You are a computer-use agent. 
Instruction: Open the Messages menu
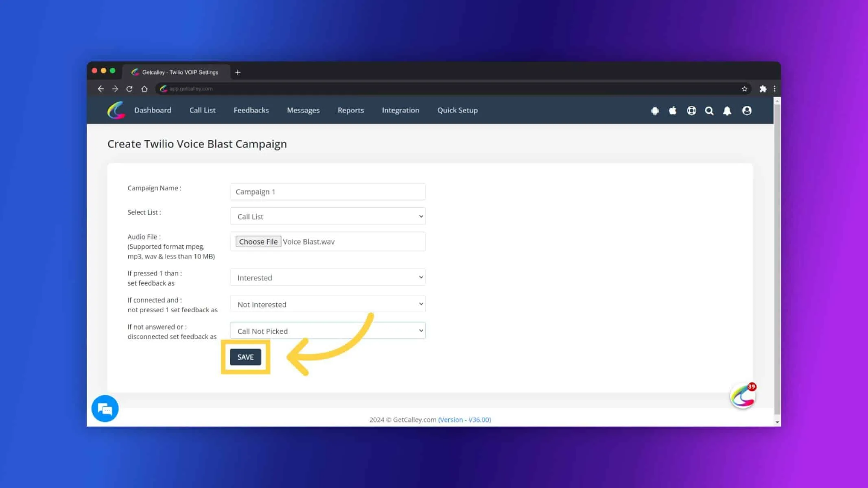[x=303, y=110]
